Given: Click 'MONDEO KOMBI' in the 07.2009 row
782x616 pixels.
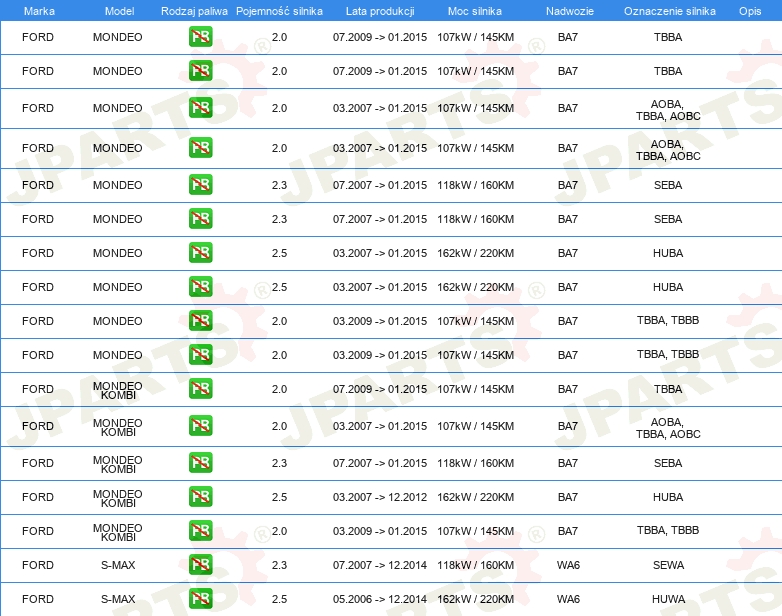Looking at the screenshot, I should (x=118, y=391).
